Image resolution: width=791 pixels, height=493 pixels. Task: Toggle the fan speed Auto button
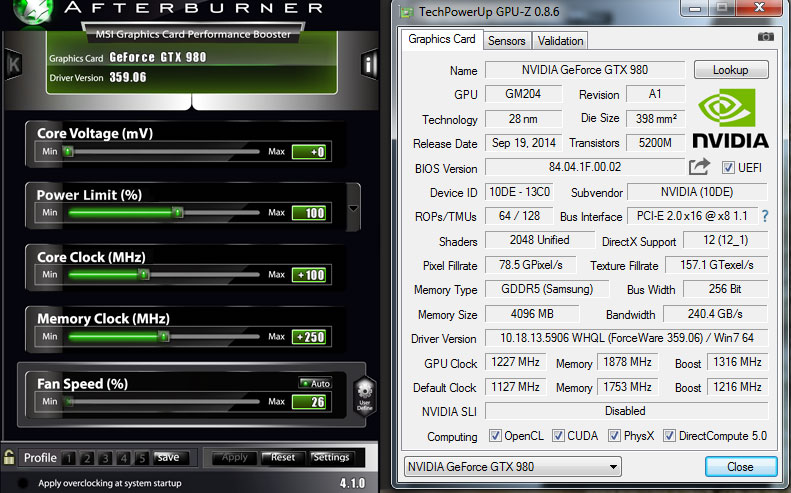point(315,384)
